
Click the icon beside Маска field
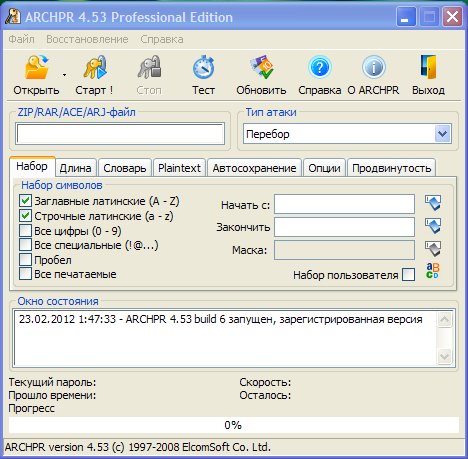point(433,249)
